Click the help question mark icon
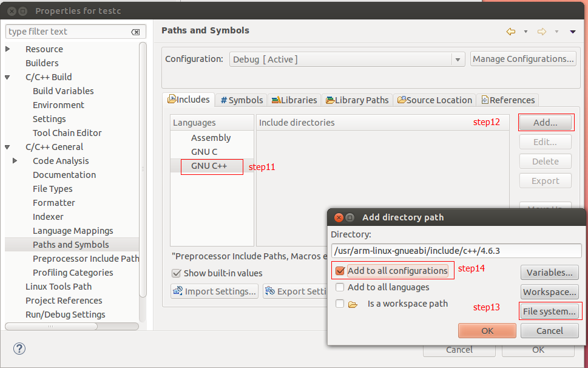Screen dimensions: 588x368 19,349
